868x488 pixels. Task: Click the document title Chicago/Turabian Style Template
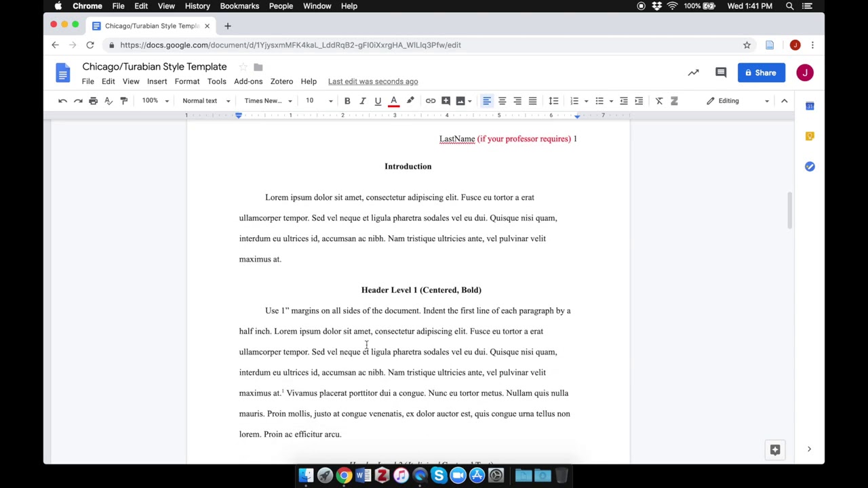pos(155,66)
